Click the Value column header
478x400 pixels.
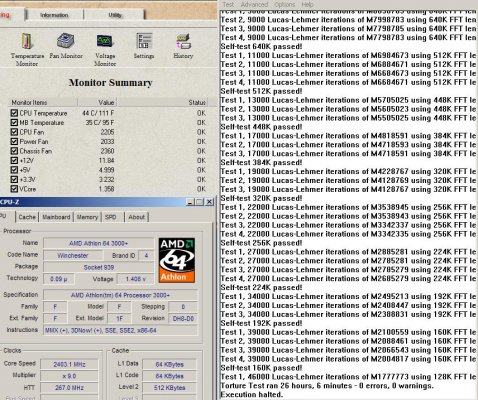[97, 102]
